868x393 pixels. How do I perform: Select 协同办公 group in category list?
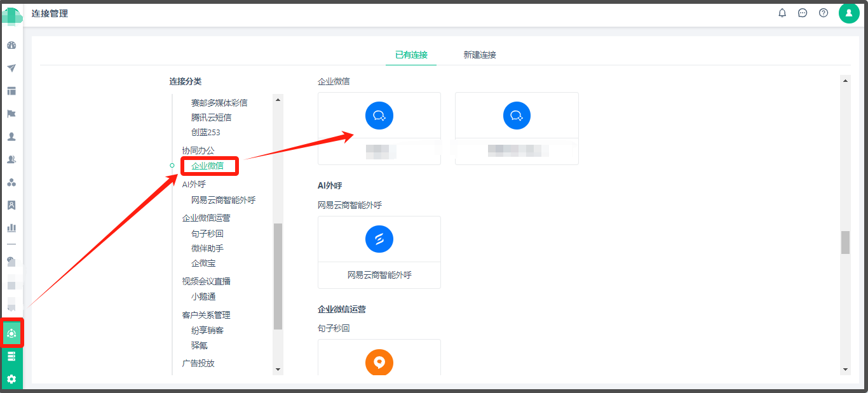tap(198, 150)
